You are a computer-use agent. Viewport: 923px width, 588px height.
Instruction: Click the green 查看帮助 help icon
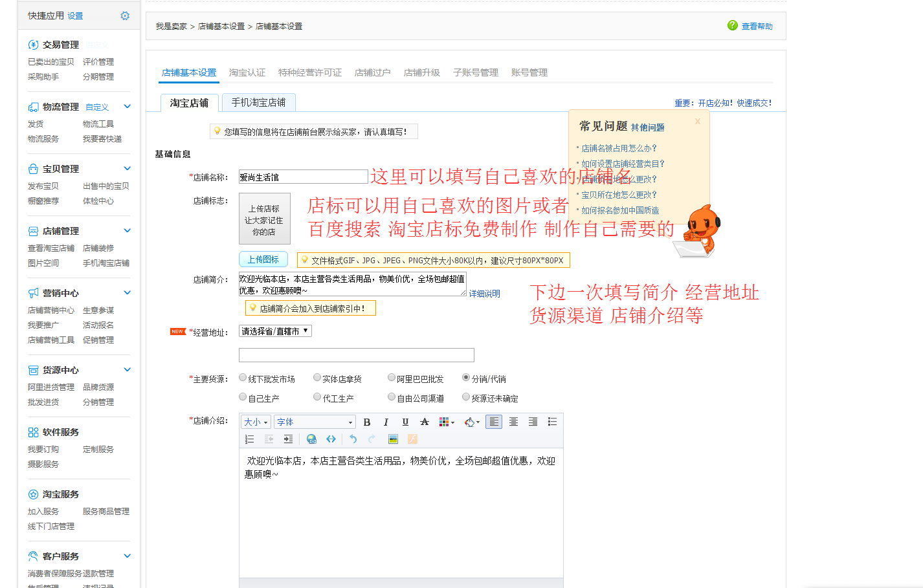[733, 25]
